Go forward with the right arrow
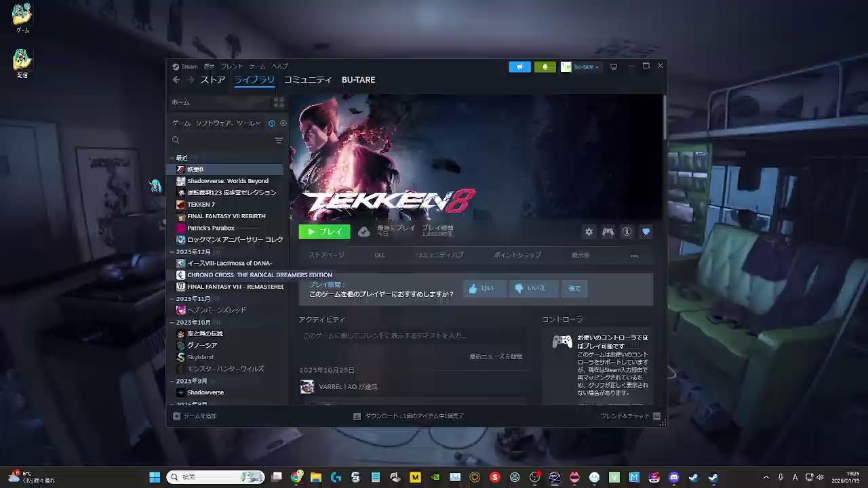868x488 pixels. [191, 80]
